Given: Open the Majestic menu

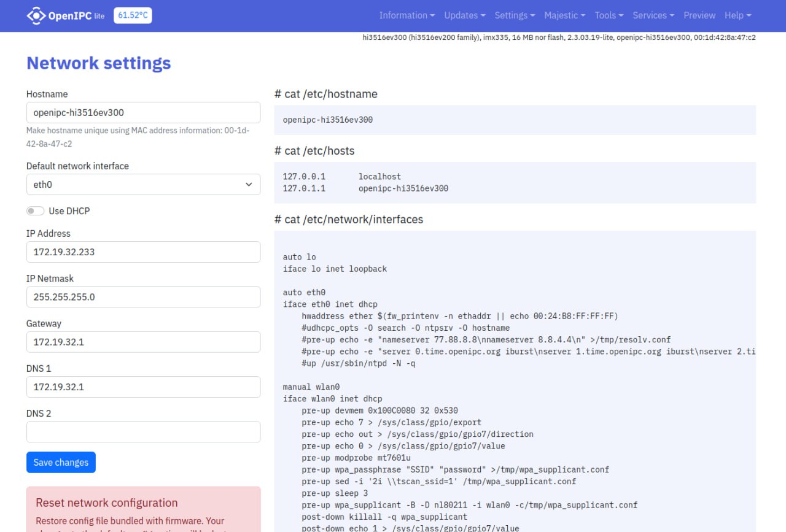Looking at the screenshot, I should coord(564,15).
